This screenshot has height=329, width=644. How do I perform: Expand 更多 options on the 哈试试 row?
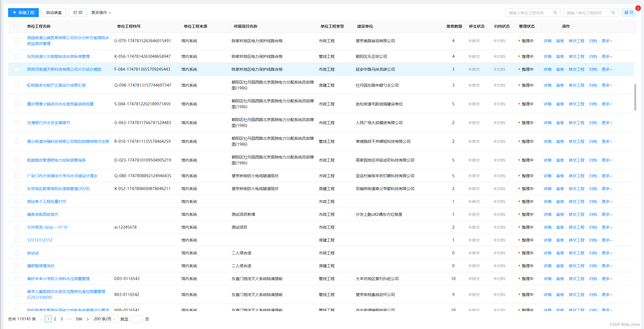[606, 253]
